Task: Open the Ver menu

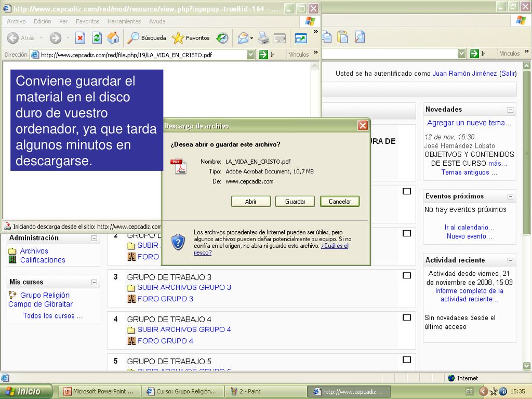Action: click(x=63, y=21)
